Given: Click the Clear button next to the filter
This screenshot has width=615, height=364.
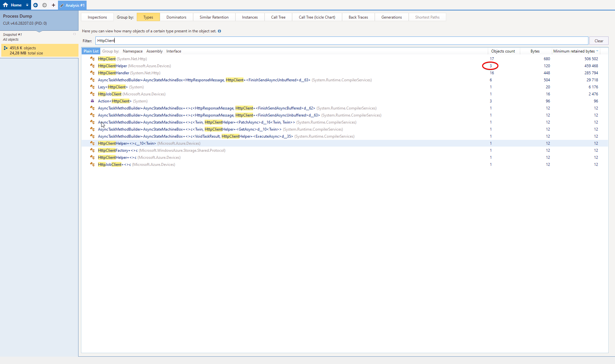Looking at the screenshot, I should (598, 41).
